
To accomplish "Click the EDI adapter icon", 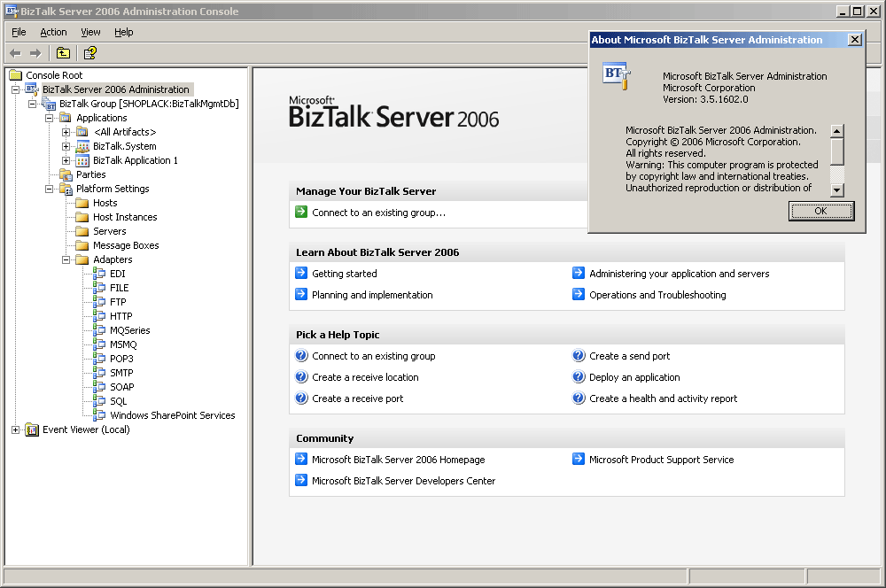I will (99, 274).
